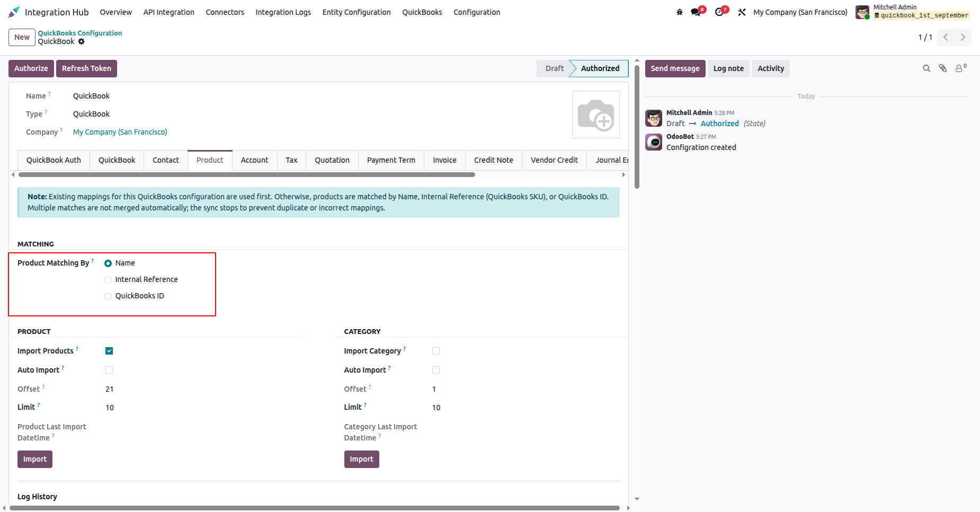
Task: Click the Import button under Category
Action: 362,459
